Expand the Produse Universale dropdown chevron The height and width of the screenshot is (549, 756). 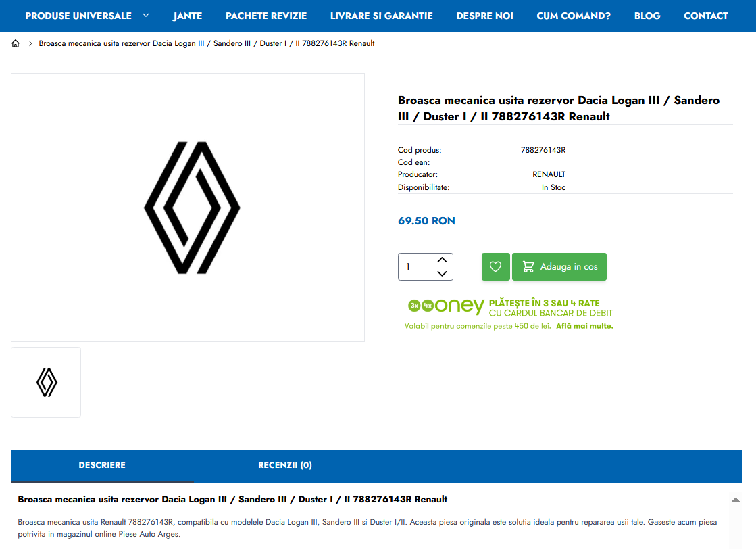click(x=146, y=16)
